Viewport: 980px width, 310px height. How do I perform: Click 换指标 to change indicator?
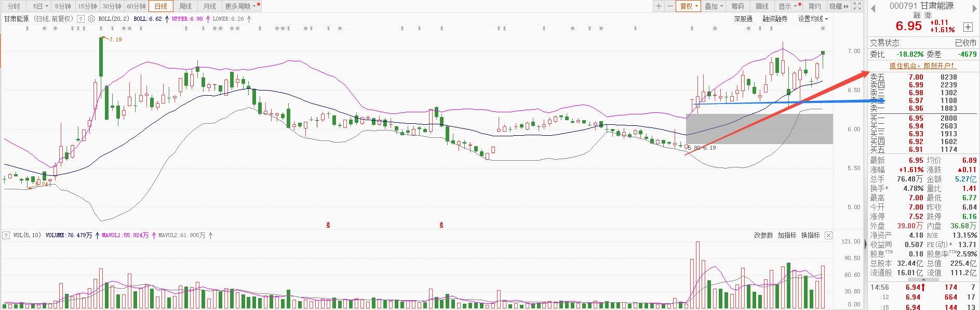click(x=810, y=236)
